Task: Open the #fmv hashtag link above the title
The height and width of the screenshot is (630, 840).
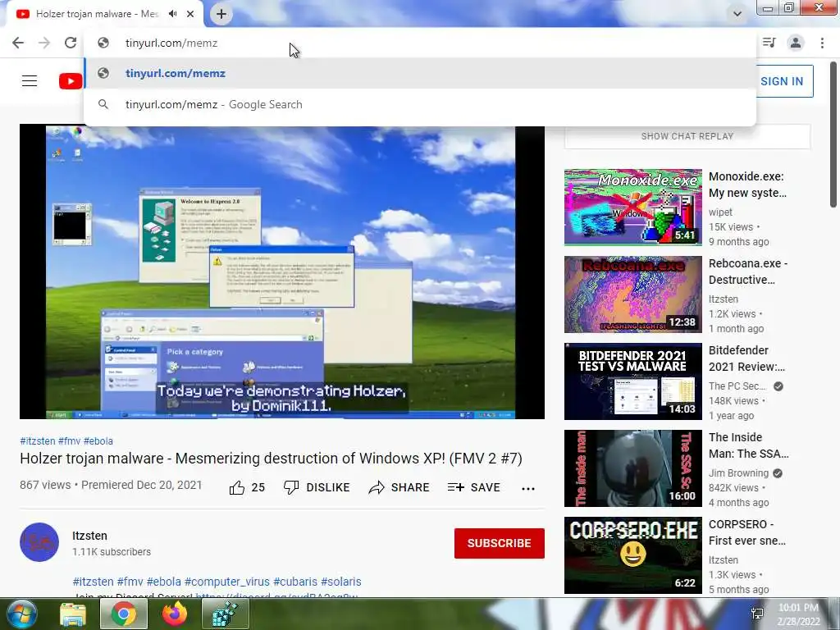Action: click(x=69, y=441)
